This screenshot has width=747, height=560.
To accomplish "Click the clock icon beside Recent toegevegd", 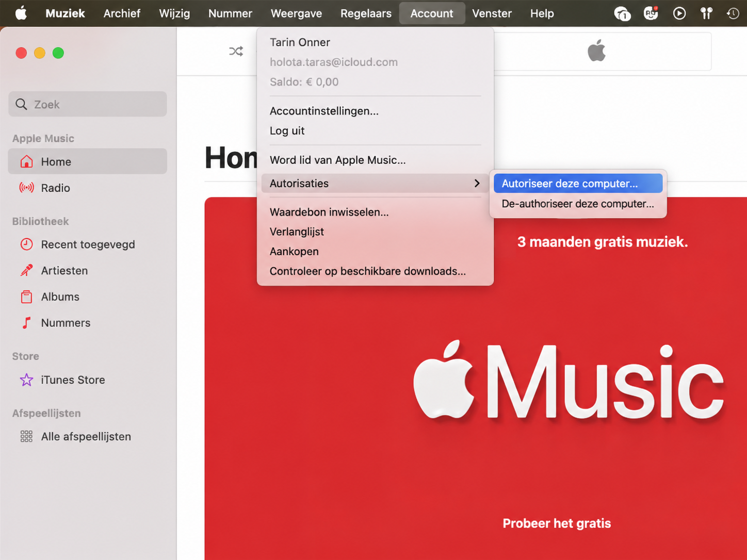I will (26, 244).
